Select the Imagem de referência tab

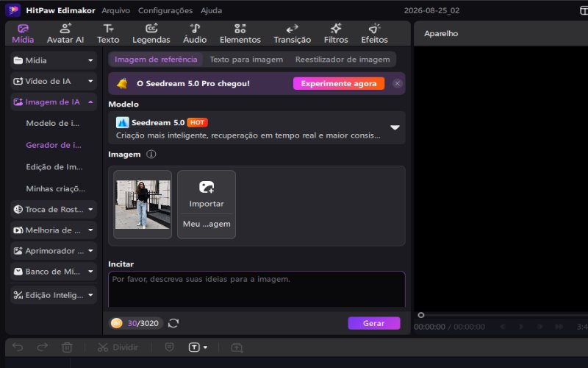coord(156,60)
